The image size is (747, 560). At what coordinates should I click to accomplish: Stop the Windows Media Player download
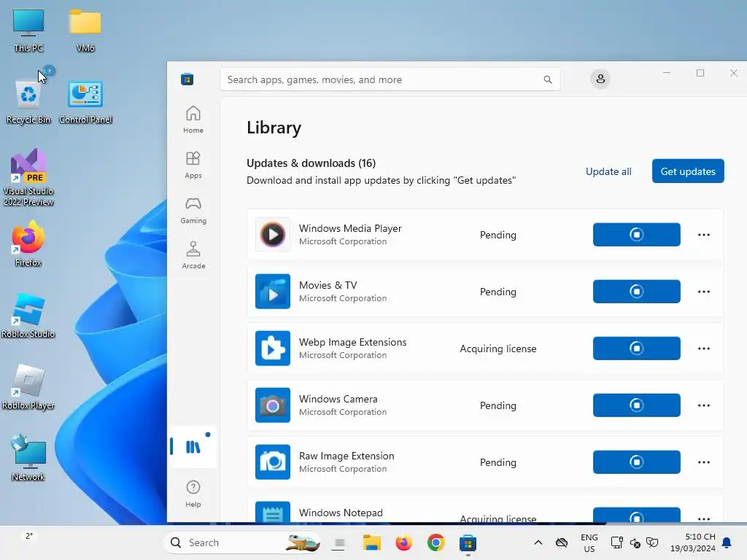[636, 234]
